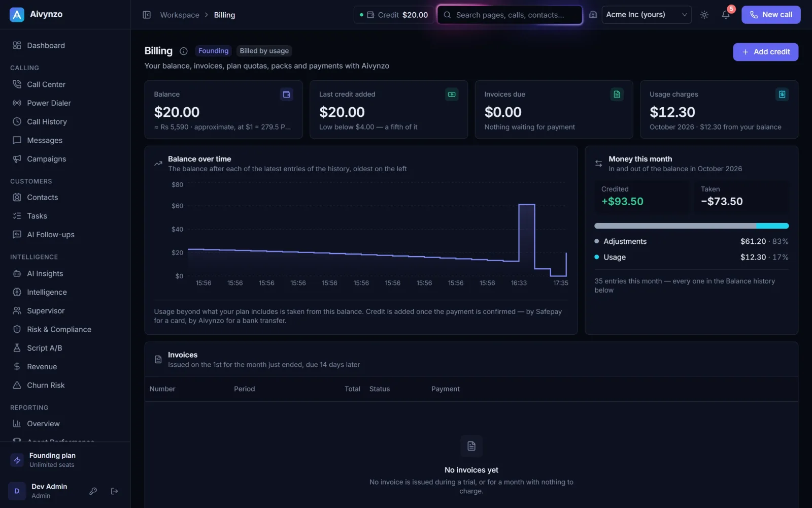Open Power Dialer page
The image size is (812, 508).
click(65, 103)
